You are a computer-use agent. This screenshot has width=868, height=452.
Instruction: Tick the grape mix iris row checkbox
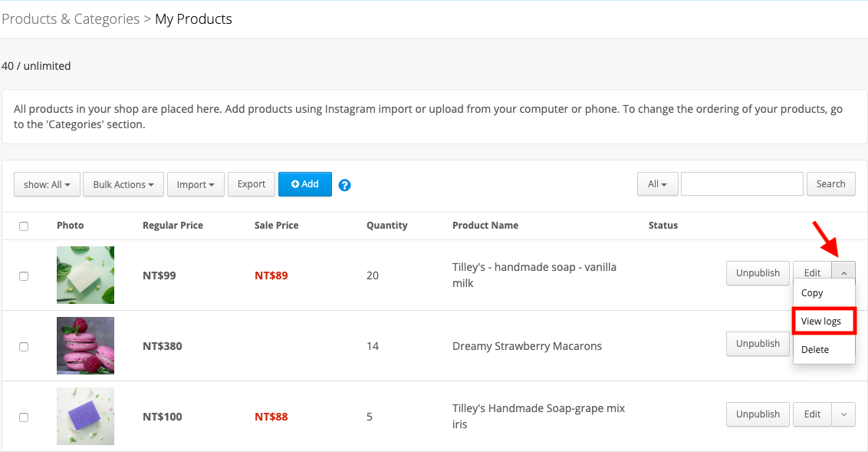coord(24,417)
